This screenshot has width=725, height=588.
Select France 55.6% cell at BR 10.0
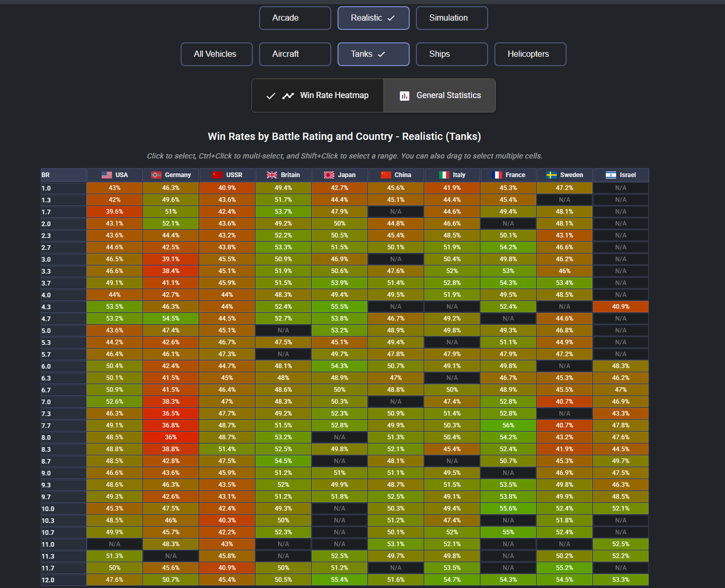point(508,508)
